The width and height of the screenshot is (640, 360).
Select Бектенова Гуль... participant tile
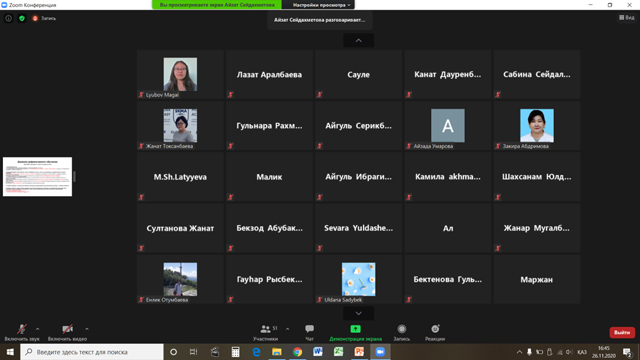448,279
